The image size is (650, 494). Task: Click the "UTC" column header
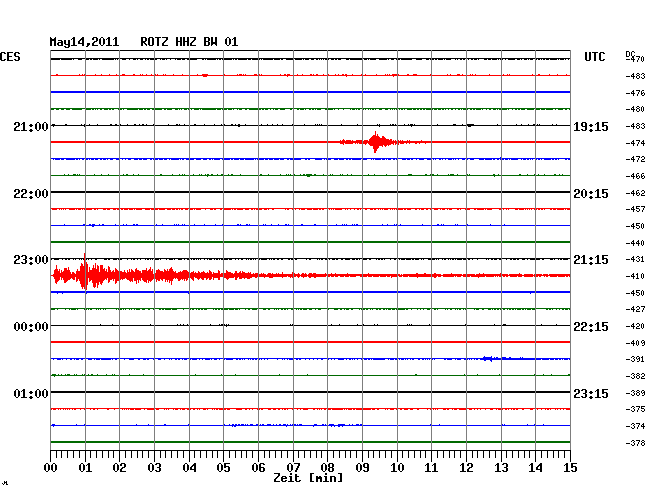tap(594, 57)
